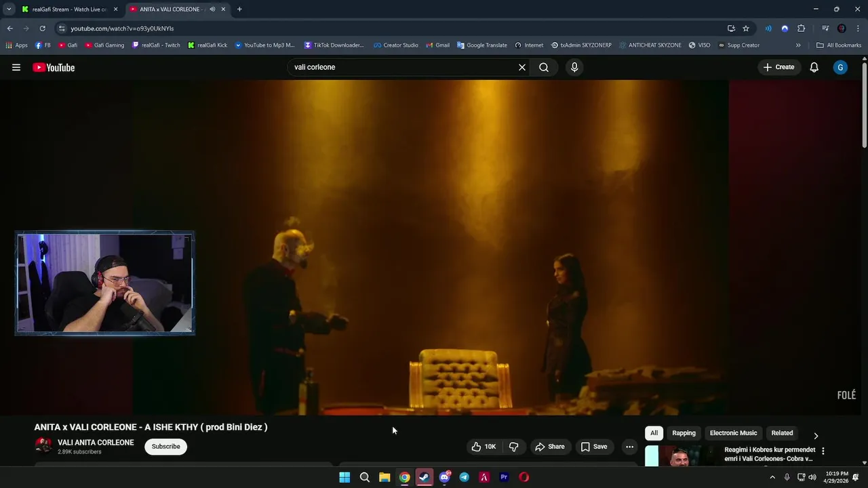Select the Rapping filter chip
Image resolution: width=868 pixels, height=488 pixels.
coord(684,433)
